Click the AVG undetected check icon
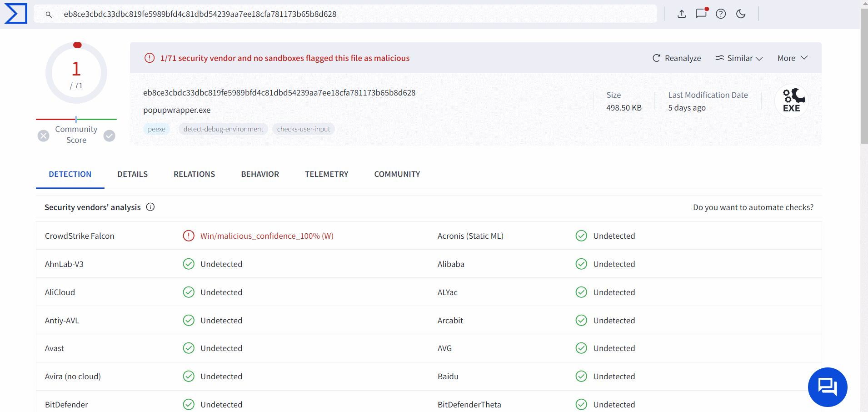This screenshot has width=868, height=412. tap(581, 348)
